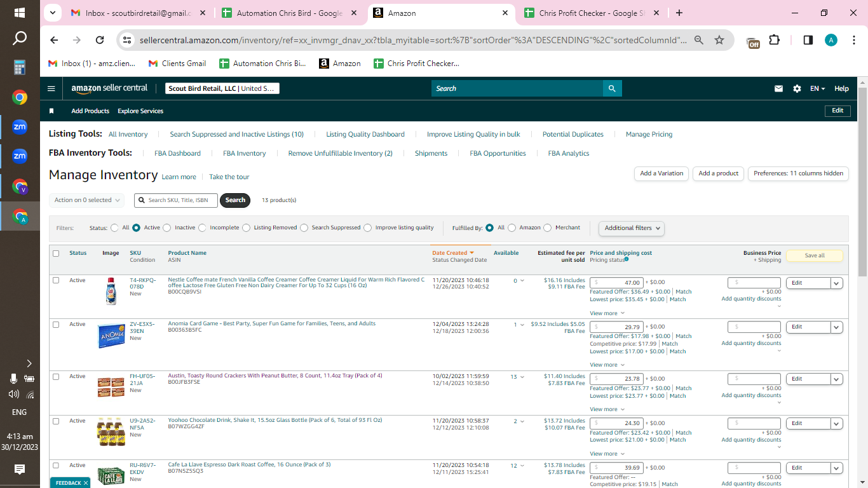868x488 pixels.
Task: Select Merchant under Fulfilled By
Action: 548,227
